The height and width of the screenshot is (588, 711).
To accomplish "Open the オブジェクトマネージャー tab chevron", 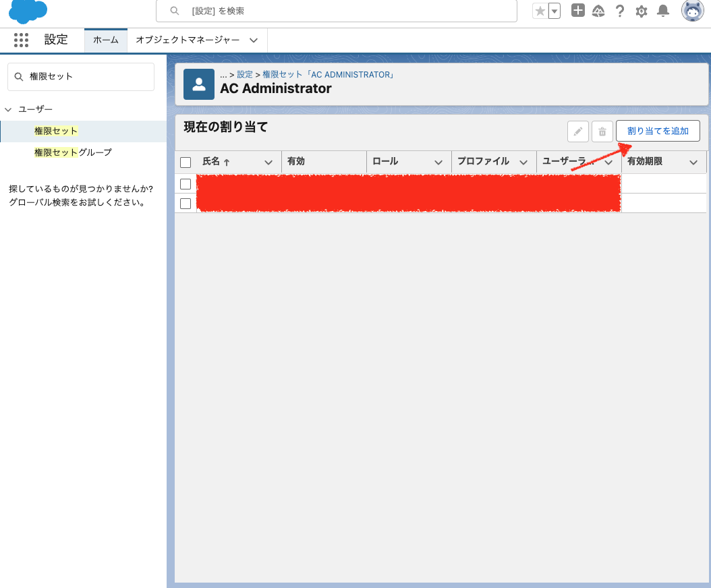I will point(254,40).
